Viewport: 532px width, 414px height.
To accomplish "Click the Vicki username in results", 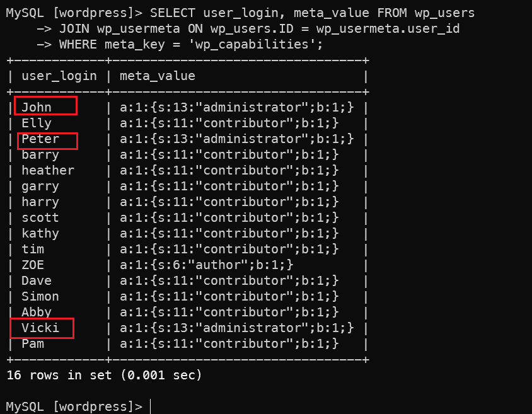I will [x=40, y=328].
